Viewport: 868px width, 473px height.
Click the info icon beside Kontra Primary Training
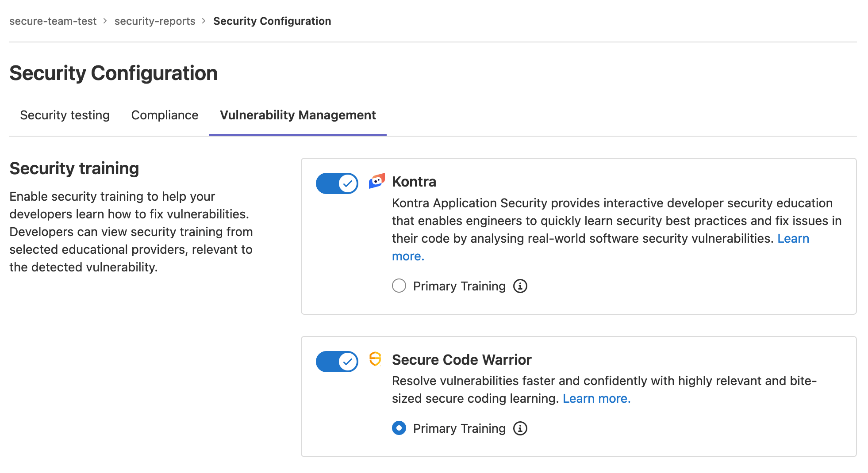coord(521,286)
